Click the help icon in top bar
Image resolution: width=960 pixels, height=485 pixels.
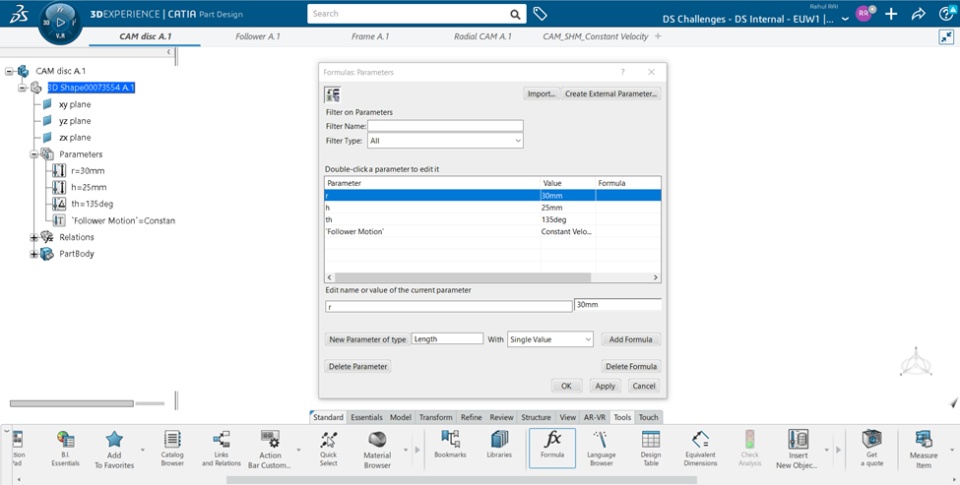tap(947, 14)
